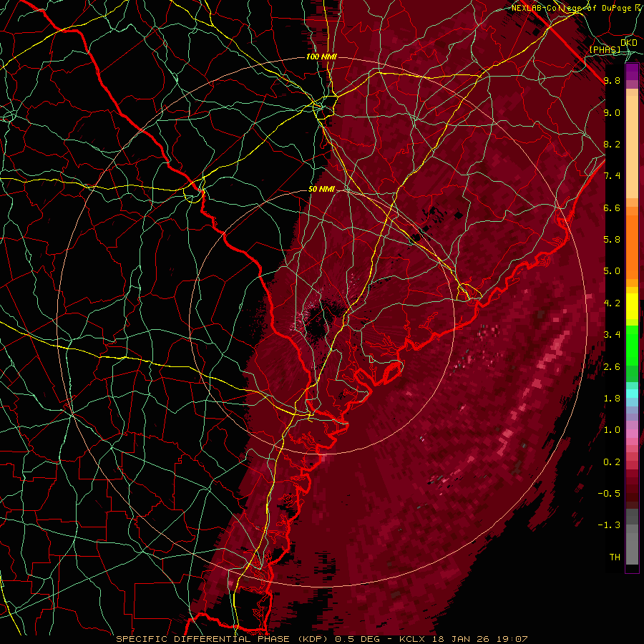Click the yellow band on the color scale
644x644 pixels.
[x=632, y=306]
